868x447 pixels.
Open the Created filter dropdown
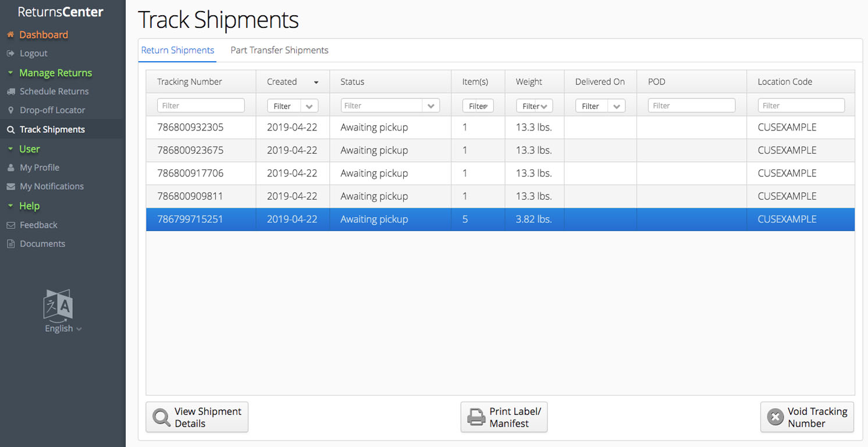click(310, 107)
